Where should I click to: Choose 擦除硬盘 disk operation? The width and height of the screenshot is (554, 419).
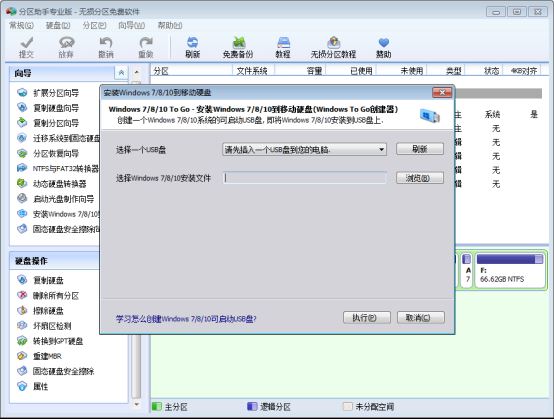[x=48, y=311]
